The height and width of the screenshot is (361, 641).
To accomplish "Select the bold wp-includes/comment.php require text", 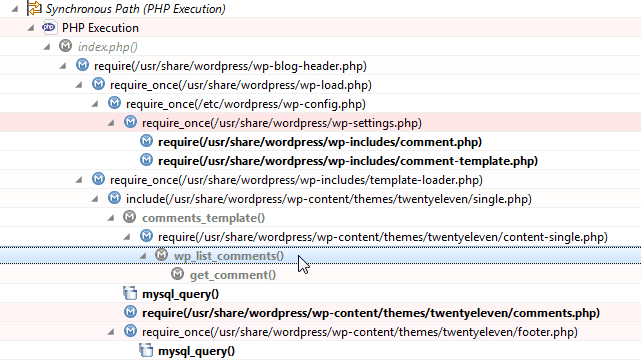I will tap(320, 142).
